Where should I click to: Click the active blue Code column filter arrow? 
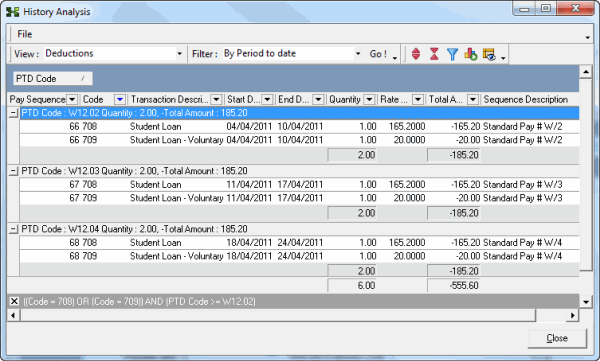click(120, 100)
